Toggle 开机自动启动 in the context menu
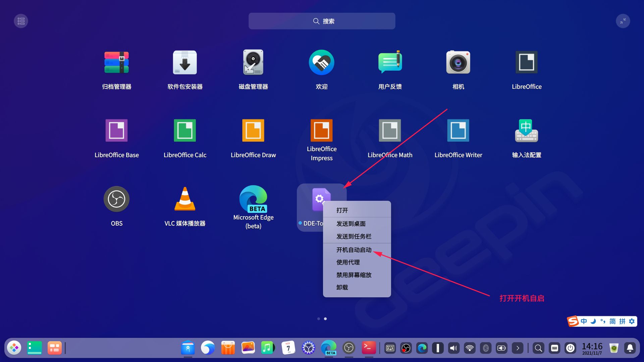Screen dimensions: 644x362 pos(354,250)
